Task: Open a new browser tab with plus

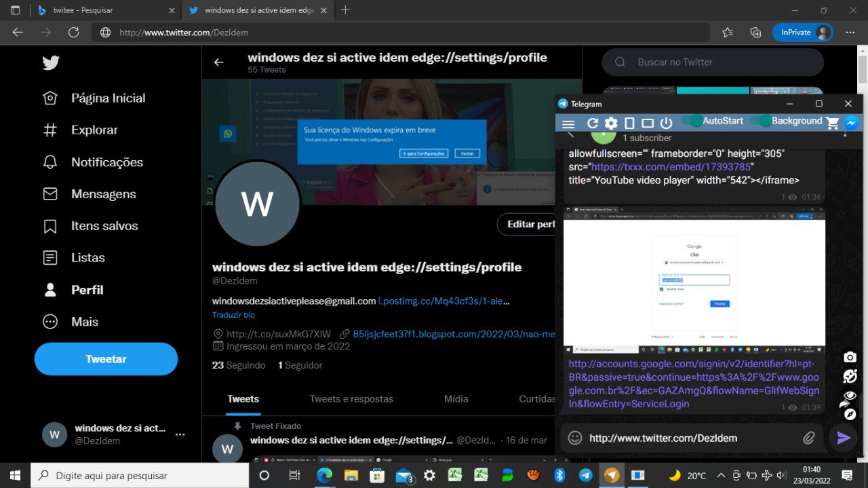Action: (345, 10)
